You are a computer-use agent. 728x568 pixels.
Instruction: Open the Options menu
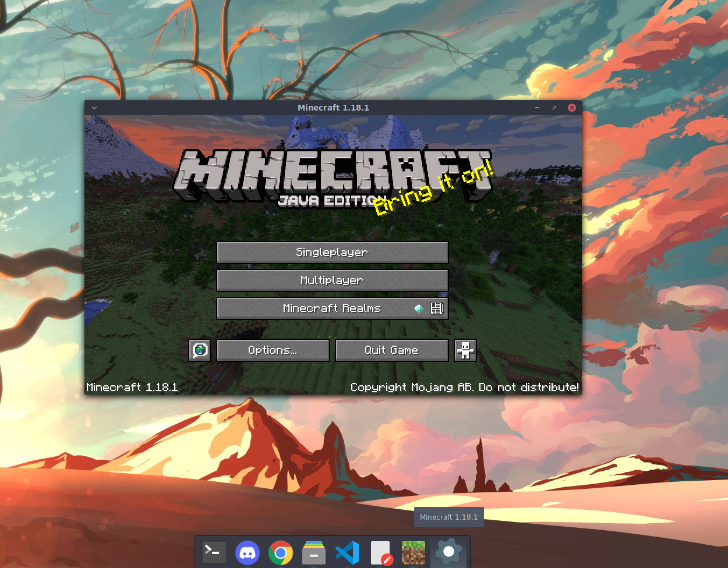(273, 350)
